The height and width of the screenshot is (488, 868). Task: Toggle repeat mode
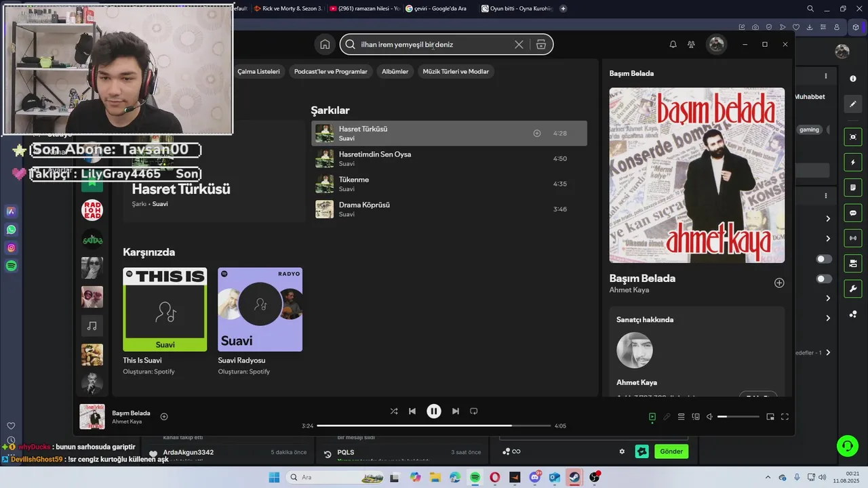pos(474,411)
